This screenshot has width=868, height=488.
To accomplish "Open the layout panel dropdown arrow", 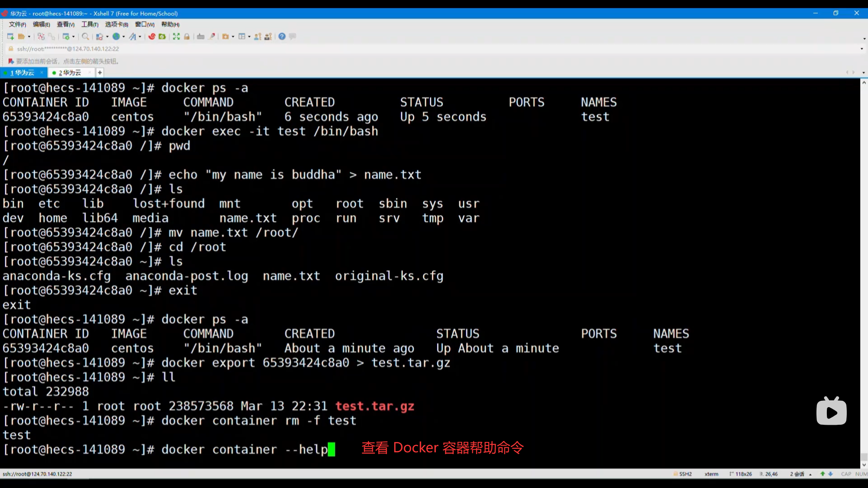I will [x=249, y=37].
